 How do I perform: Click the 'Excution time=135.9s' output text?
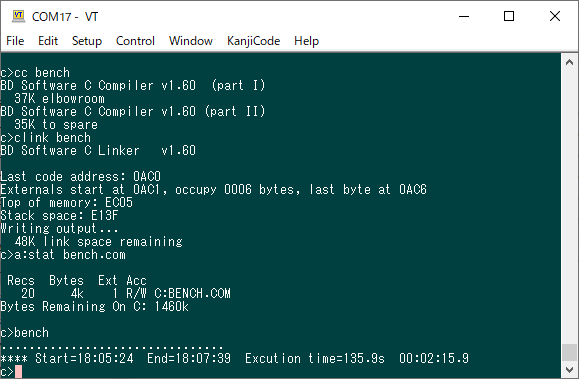pyautogui.click(x=315, y=358)
